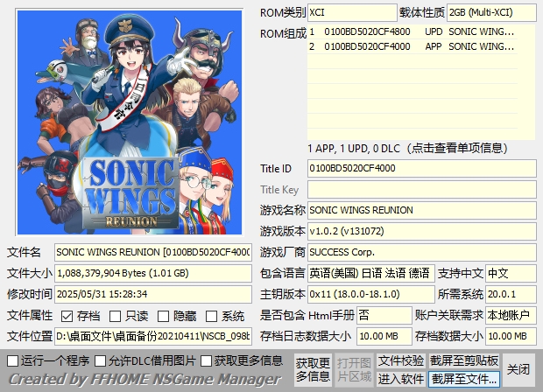Viewport: 543px width, 392px height.
Task: Save screenshot with 截屏至文件... button
Action: point(464,379)
